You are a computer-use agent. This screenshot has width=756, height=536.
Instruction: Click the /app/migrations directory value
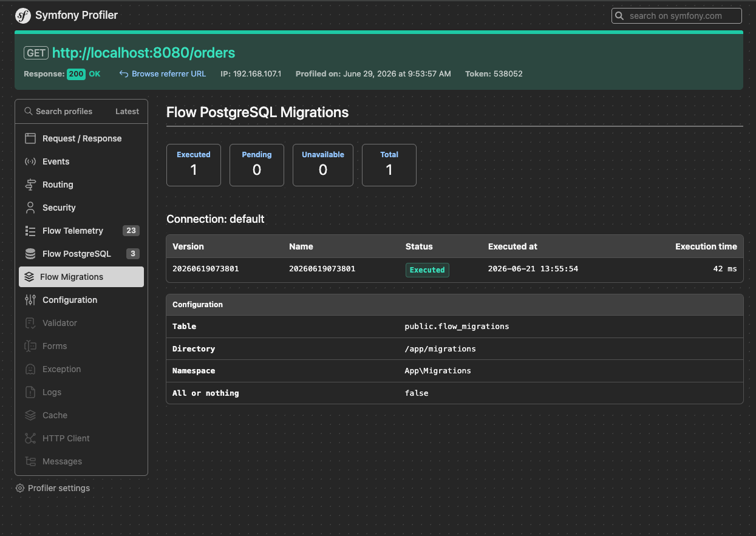(x=440, y=349)
